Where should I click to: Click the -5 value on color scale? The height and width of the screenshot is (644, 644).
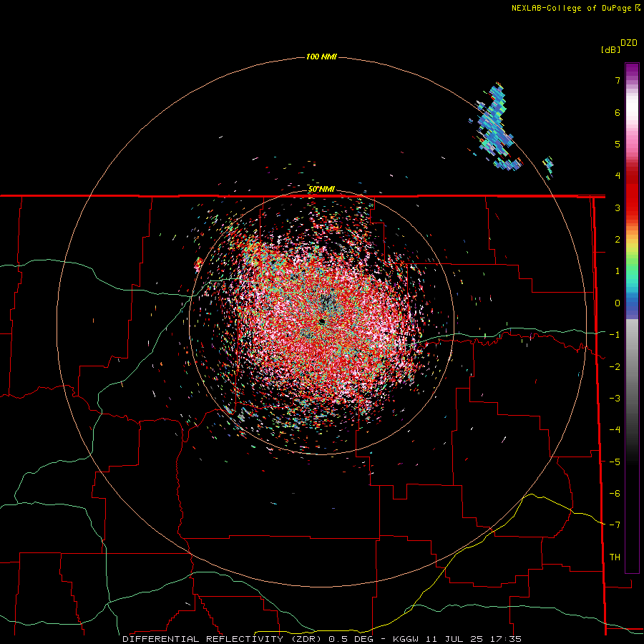point(615,462)
